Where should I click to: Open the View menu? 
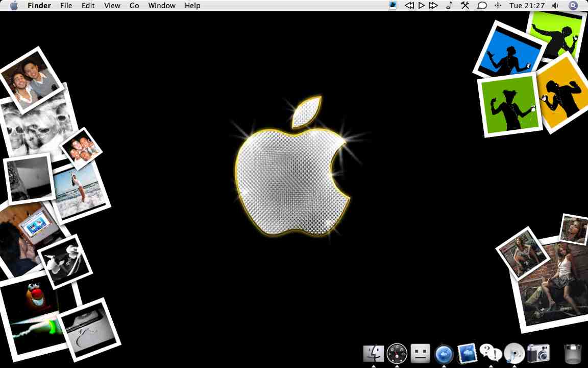(x=112, y=6)
